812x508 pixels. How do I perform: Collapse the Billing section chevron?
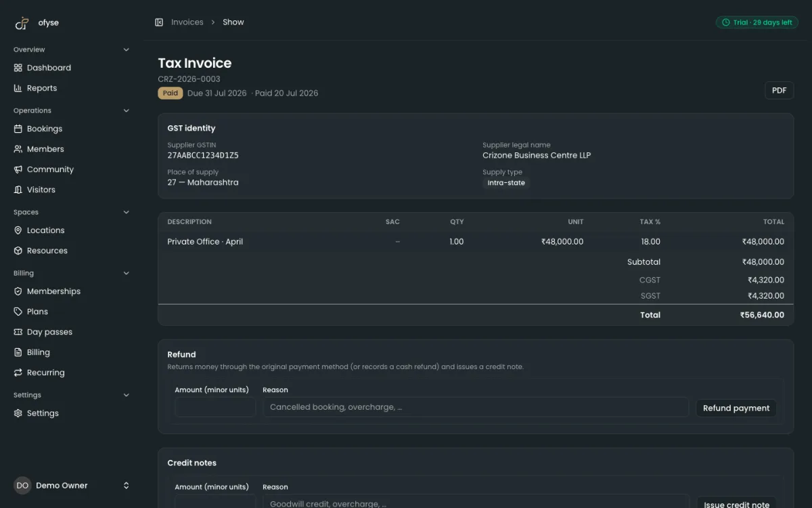(x=126, y=273)
